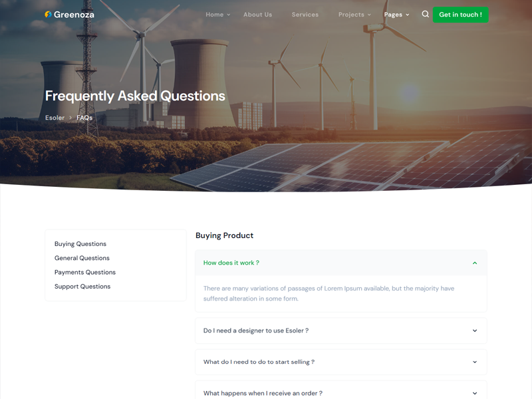Open the search magnifier icon
532x399 pixels.
[x=426, y=14]
